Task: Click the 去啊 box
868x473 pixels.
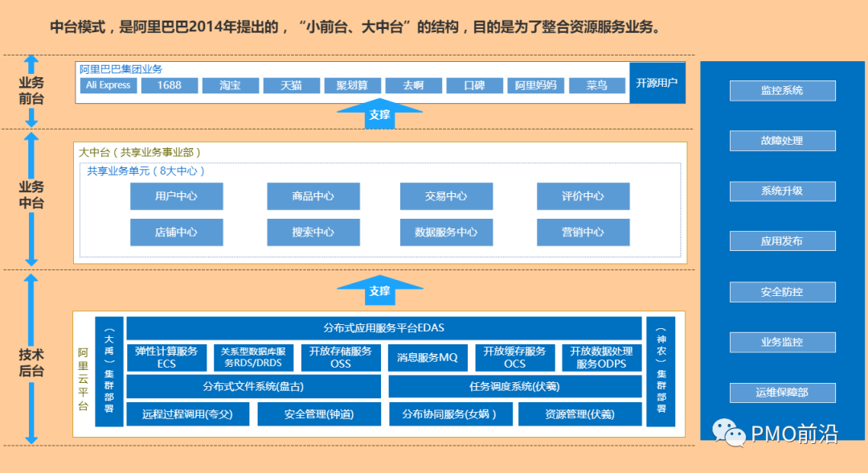Action: [414, 85]
